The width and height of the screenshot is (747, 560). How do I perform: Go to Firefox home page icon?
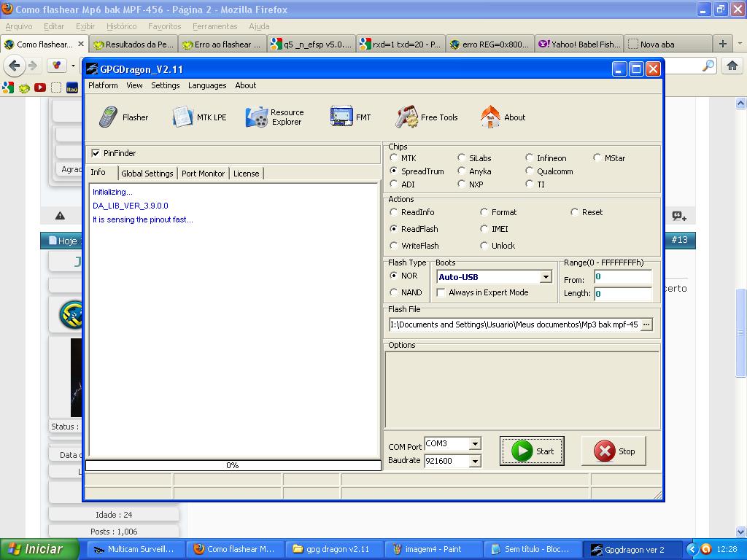[x=732, y=65]
